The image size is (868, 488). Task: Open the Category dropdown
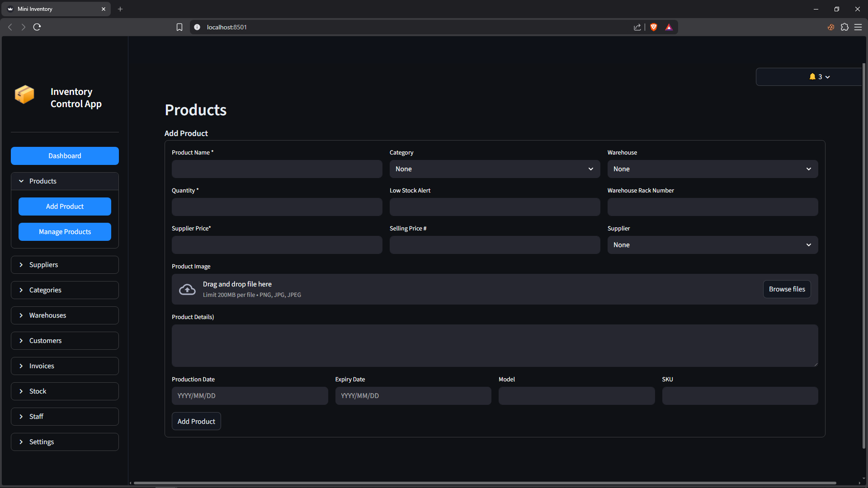(x=495, y=169)
